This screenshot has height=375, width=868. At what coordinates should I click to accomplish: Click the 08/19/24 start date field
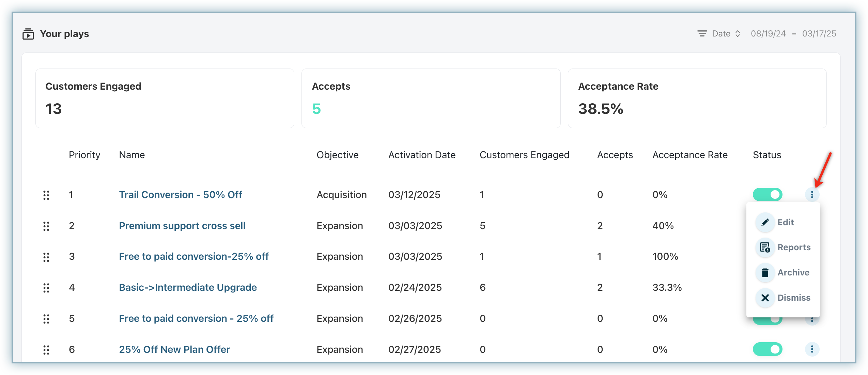click(768, 34)
